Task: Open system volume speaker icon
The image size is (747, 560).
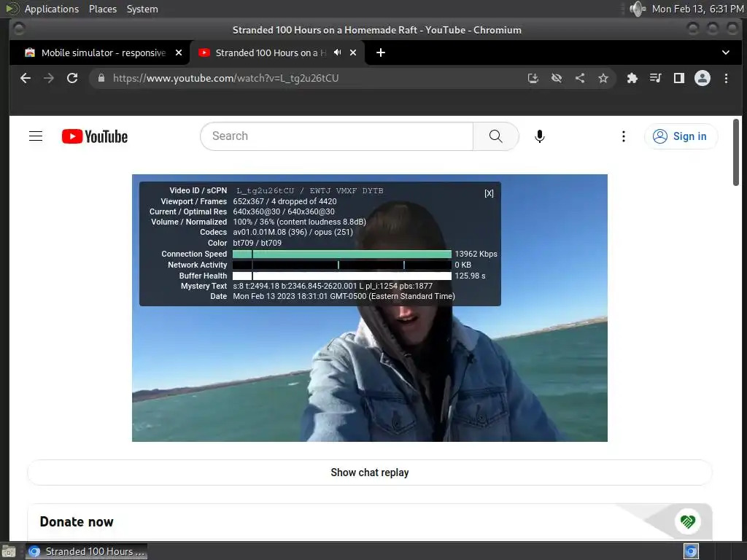Action: tap(637, 9)
